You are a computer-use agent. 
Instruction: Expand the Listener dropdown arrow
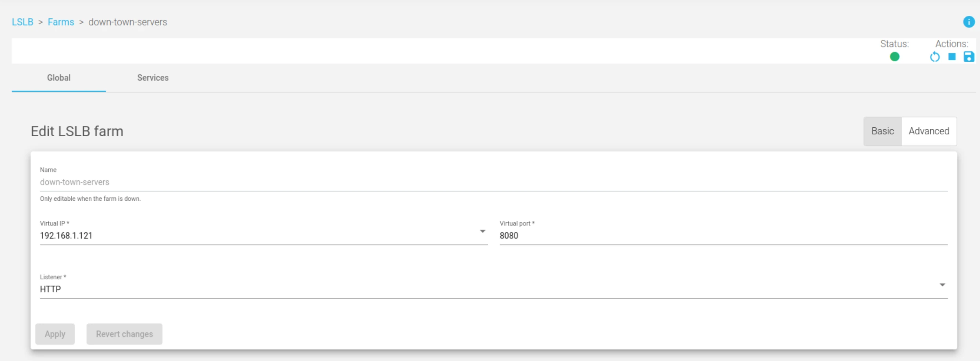(942, 285)
